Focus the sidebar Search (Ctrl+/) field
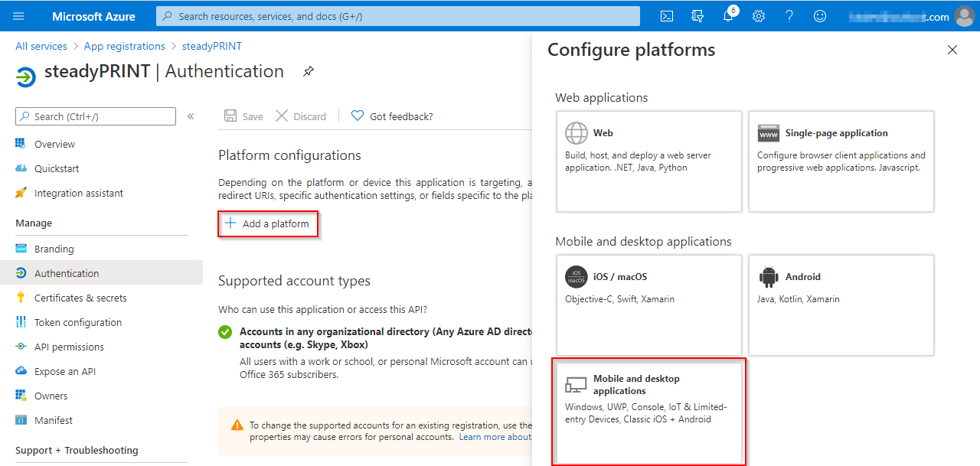The height and width of the screenshot is (466, 980). (x=96, y=116)
